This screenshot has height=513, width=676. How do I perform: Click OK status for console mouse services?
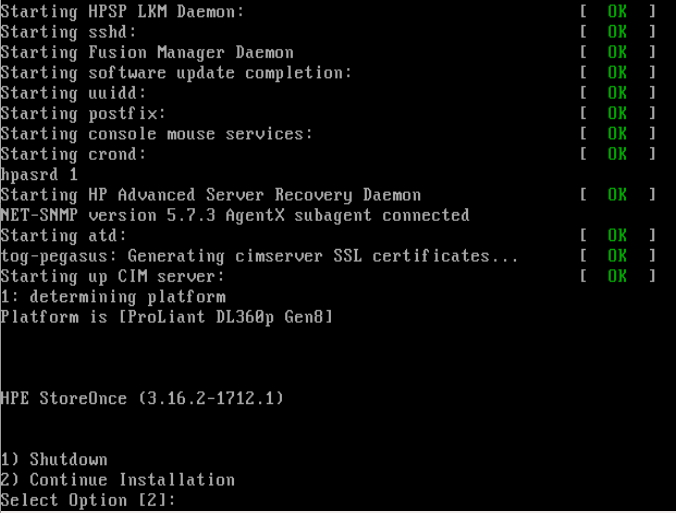coord(617,134)
